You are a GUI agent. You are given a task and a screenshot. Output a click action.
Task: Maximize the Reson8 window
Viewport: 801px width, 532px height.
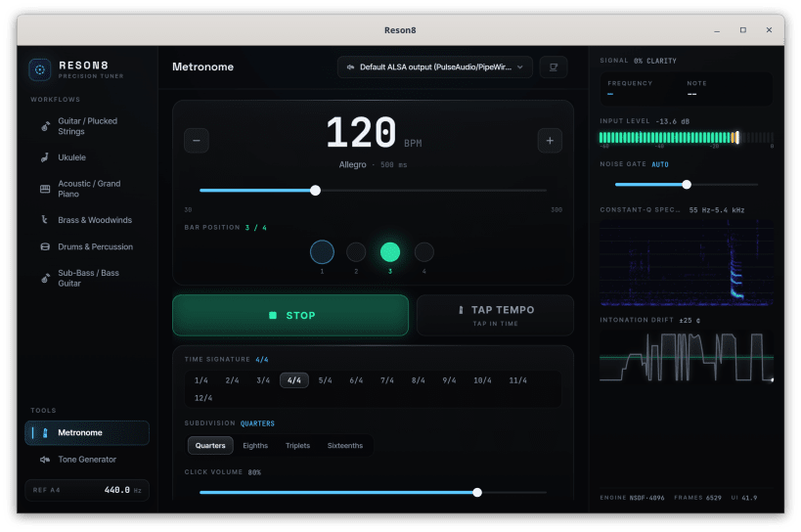[x=742, y=30]
